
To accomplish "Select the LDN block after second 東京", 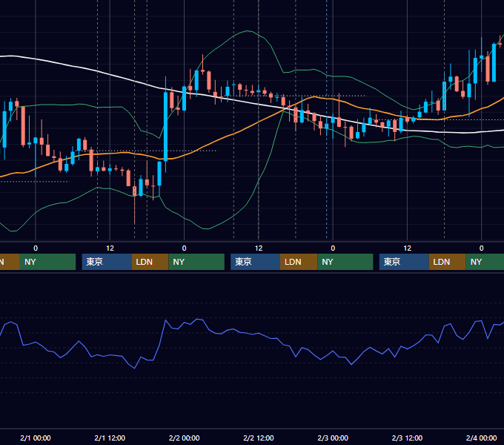I will click(299, 262).
